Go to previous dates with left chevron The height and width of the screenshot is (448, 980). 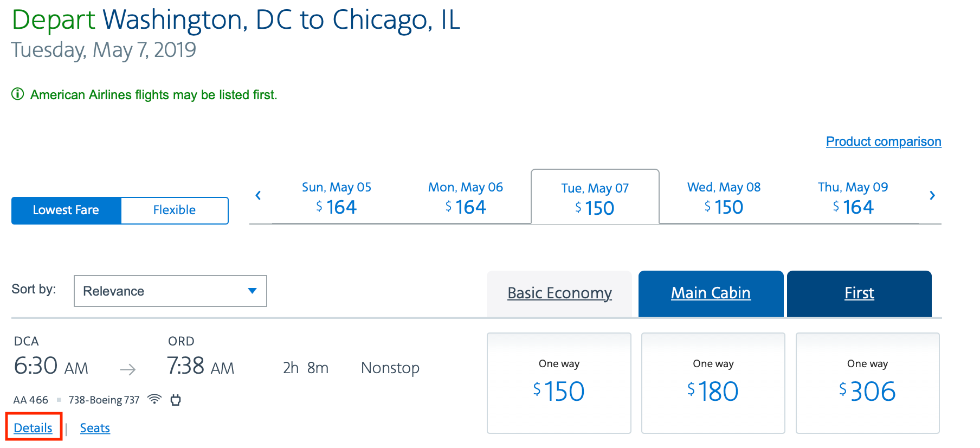pyautogui.click(x=258, y=195)
